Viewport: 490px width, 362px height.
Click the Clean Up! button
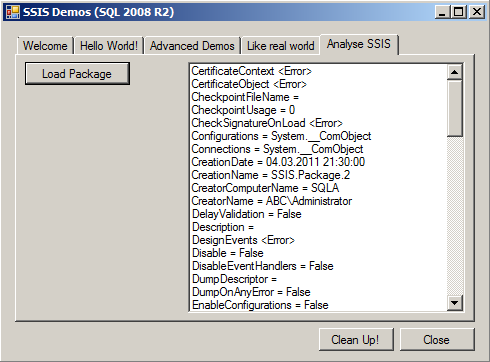tap(356, 340)
